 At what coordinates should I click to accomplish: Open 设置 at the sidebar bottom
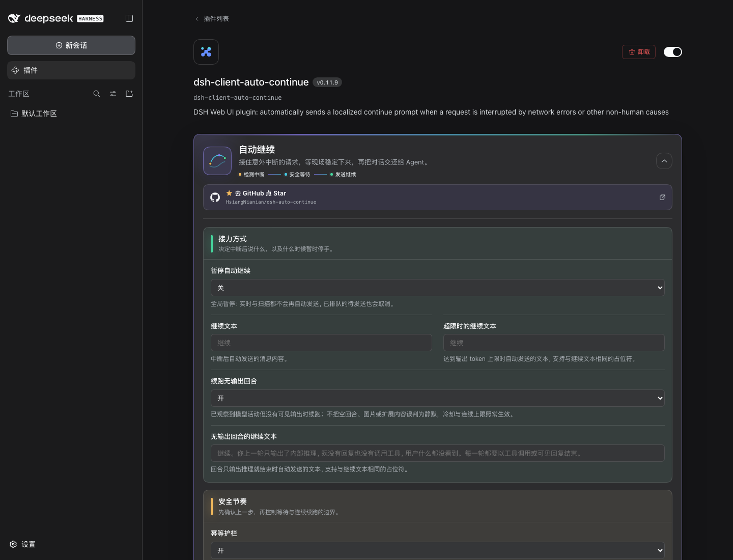23,544
